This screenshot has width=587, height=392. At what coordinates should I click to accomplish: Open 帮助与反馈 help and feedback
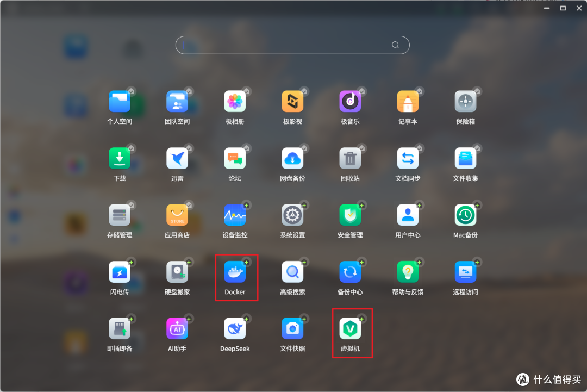(408, 272)
